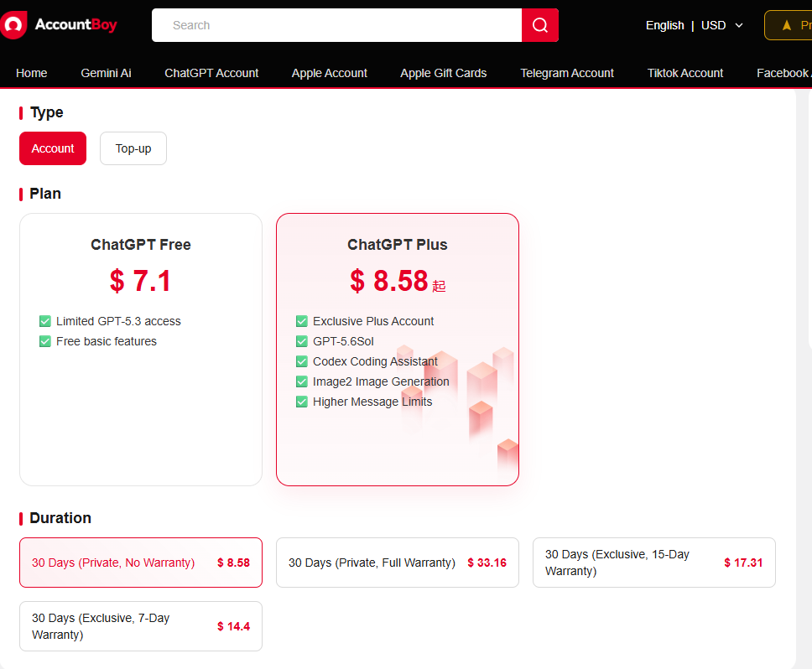
Task: Click the Free basic features checkmark
Action: pos(45,341)
